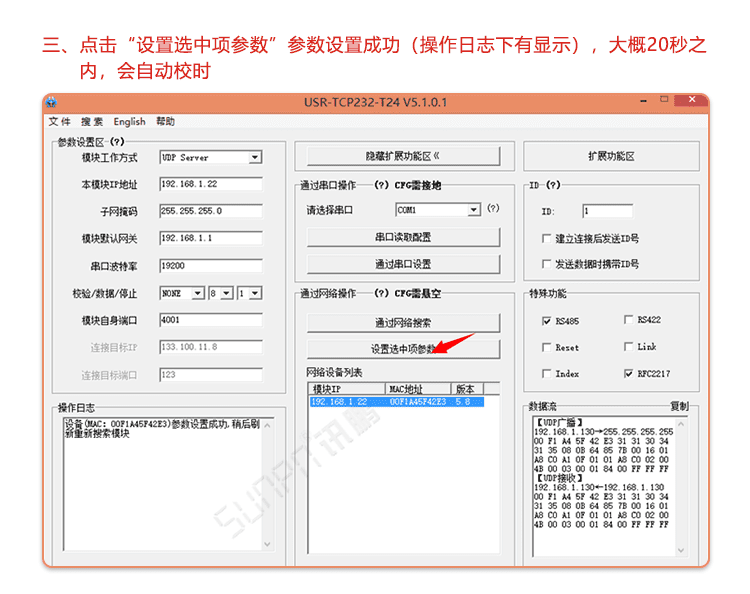Click 复制 to copy the data stream
The height and width of the screenshot is (594, 750).
[x=679, y=406]
